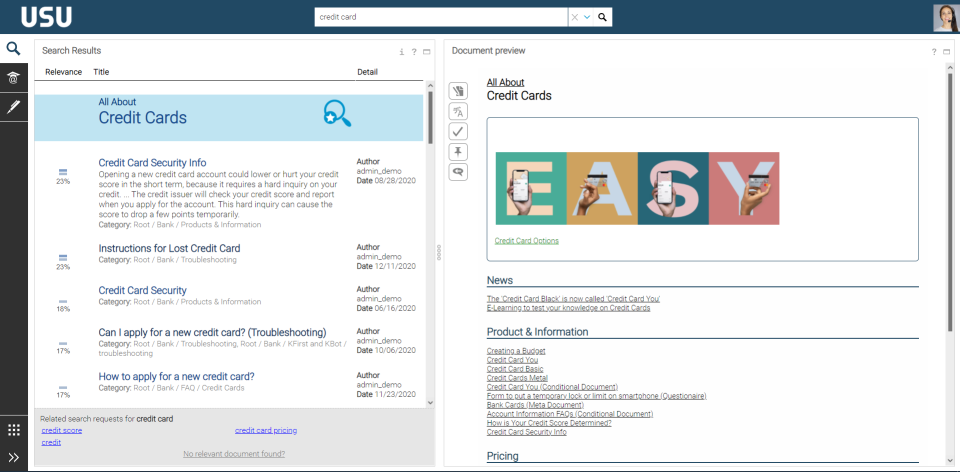Open How to apply for a new credit card result
The height and width of the screenshot is (472, 960).
click(176, 376)
